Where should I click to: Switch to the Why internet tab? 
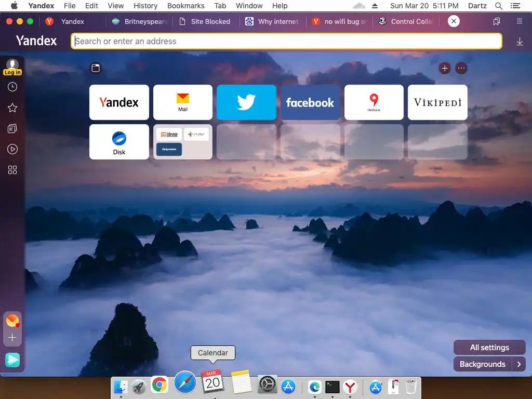pyautogui.click(x=273, y=21)
